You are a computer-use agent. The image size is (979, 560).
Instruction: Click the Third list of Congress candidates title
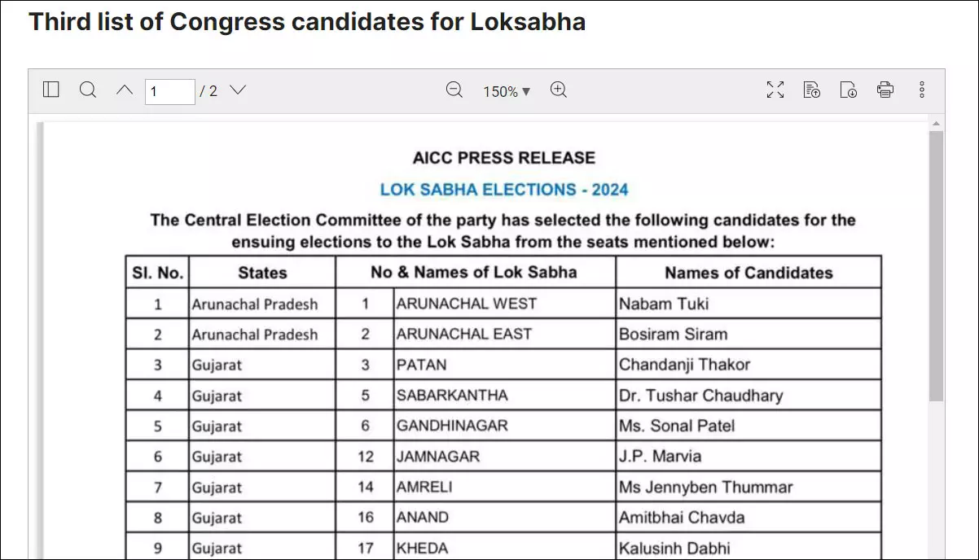point(307,21)
